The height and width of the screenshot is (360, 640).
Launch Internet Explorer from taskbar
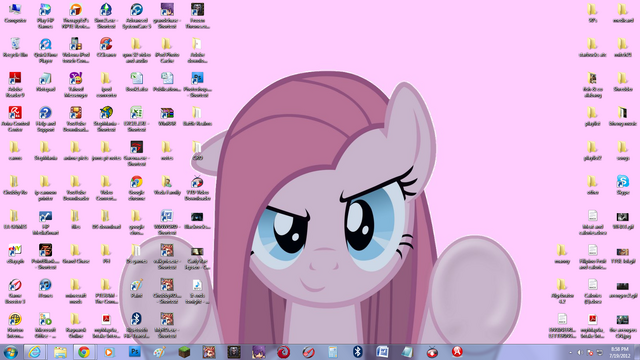(35, 352)
